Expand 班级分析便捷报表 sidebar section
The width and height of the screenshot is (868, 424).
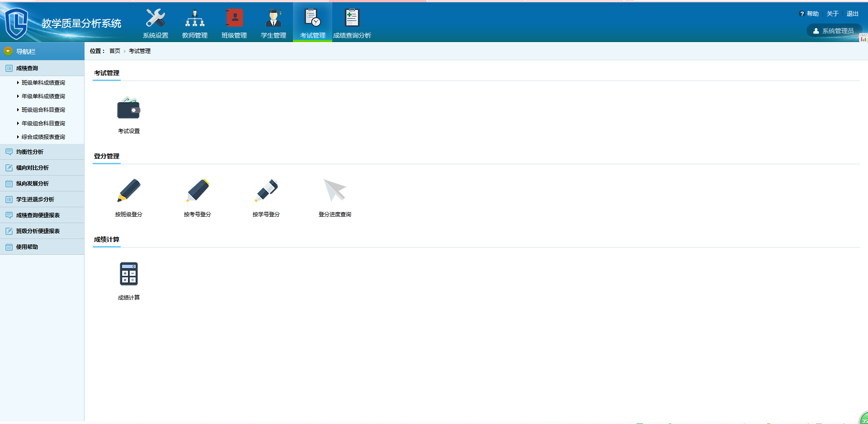point(42,231)
